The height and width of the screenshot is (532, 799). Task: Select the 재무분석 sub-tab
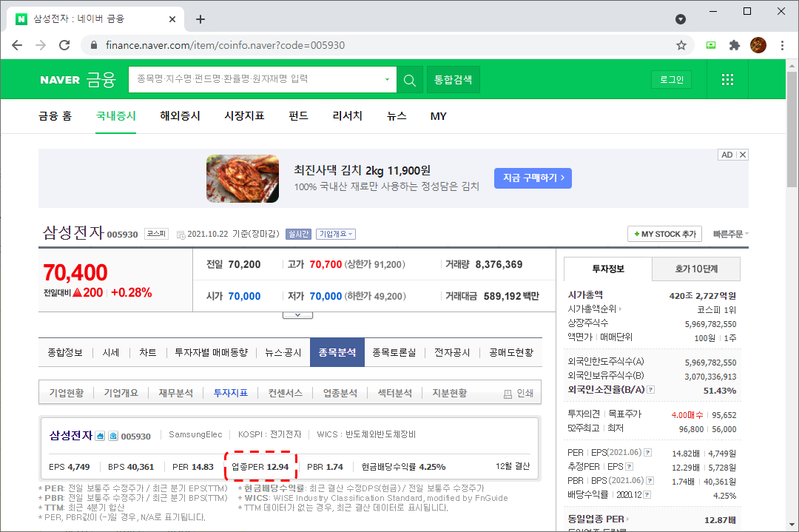tap(176, 394)
